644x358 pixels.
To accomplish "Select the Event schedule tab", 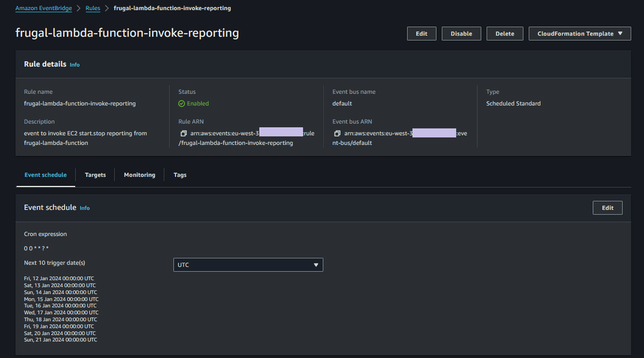I will [x=45, y=174].
